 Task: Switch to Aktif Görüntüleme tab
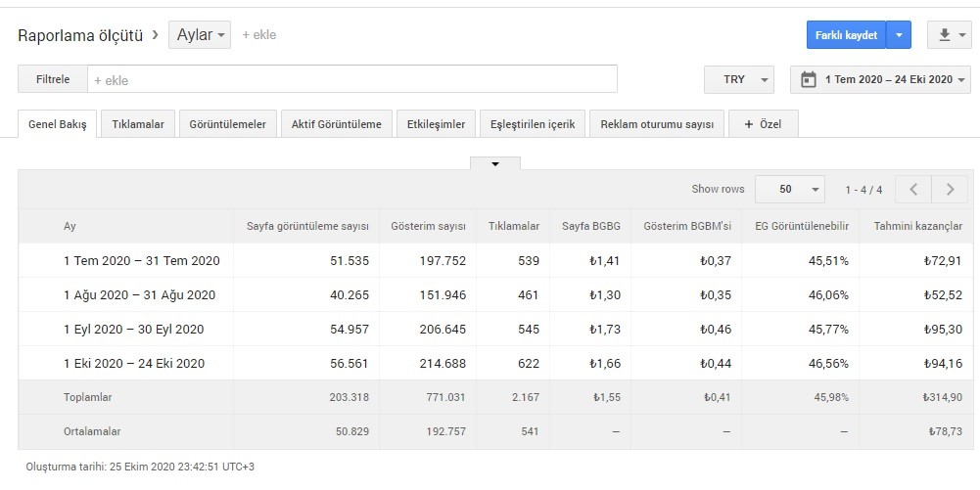tap(336, 124)
